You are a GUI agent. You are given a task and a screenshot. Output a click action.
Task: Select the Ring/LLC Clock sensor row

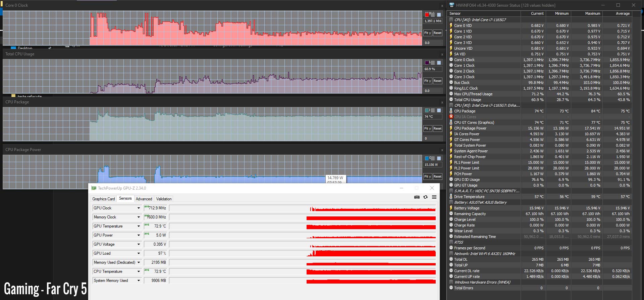[x=540, y=88]
